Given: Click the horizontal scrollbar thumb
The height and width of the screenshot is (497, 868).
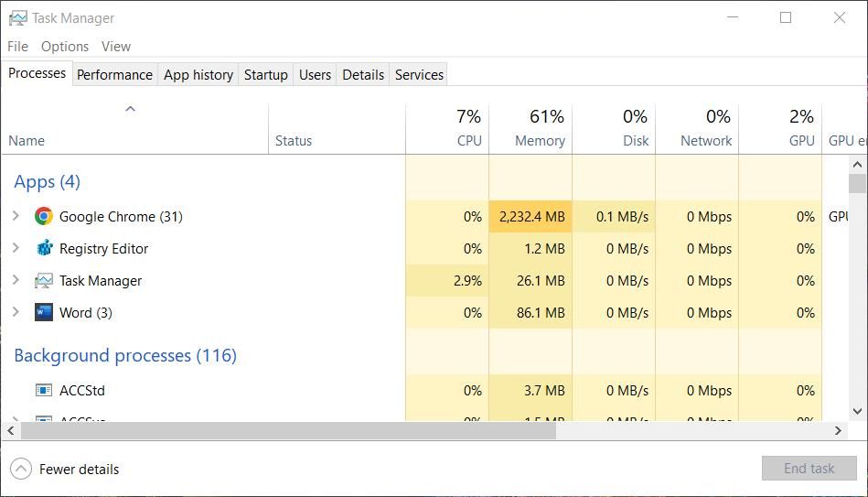Looking at the screenshot, I should [x=284, y=430].
